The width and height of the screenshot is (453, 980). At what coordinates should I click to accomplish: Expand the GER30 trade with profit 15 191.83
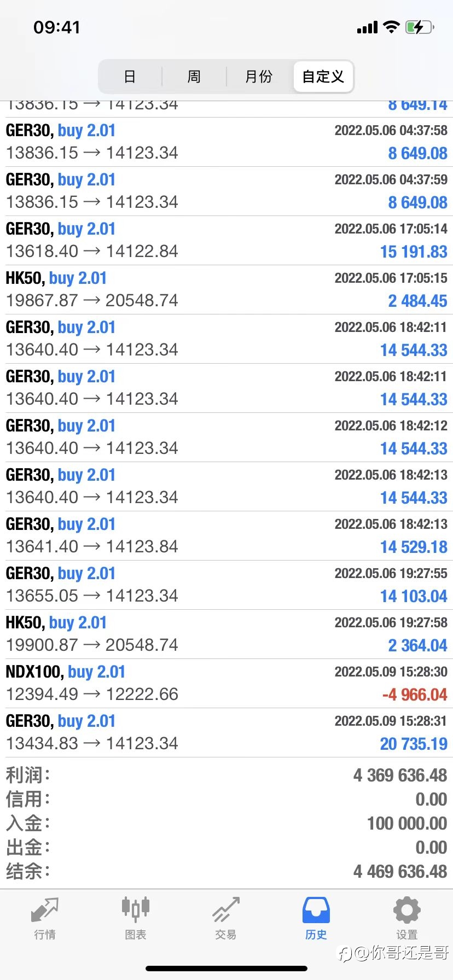226,240
